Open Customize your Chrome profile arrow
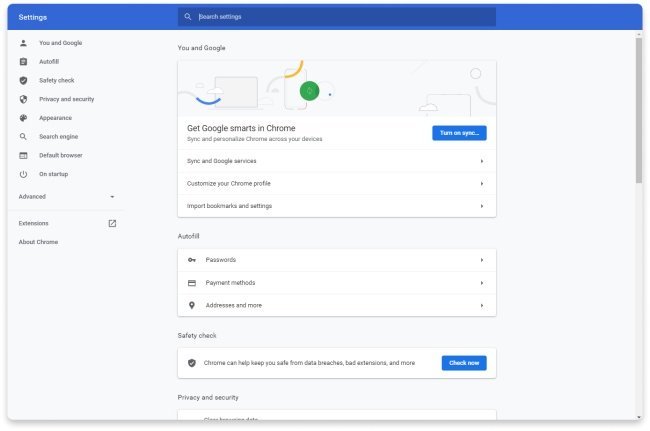Viewport: 650px width, 431px height. 482,184
